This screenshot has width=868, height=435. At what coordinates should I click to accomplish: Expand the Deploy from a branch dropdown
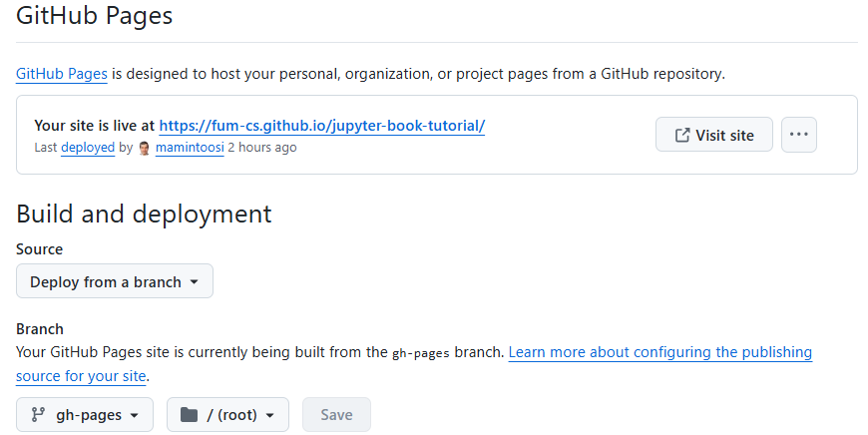point(115,281)
